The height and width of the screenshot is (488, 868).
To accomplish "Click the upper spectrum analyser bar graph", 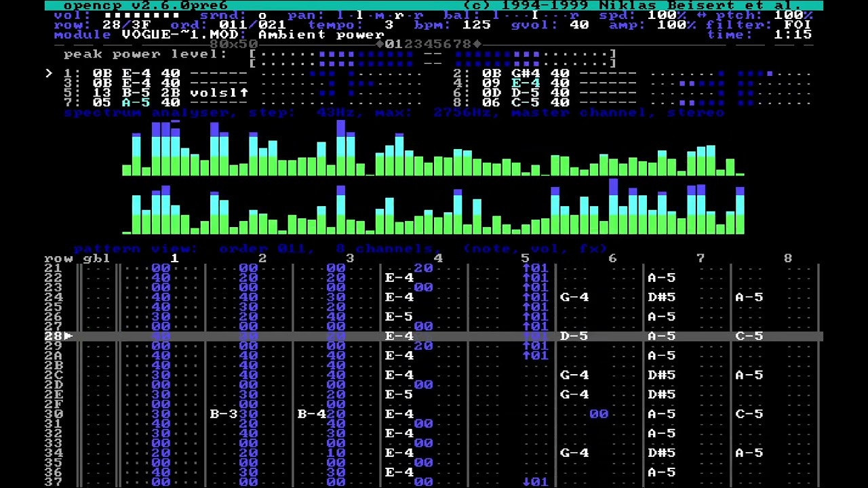I will (x=433, y=148).
